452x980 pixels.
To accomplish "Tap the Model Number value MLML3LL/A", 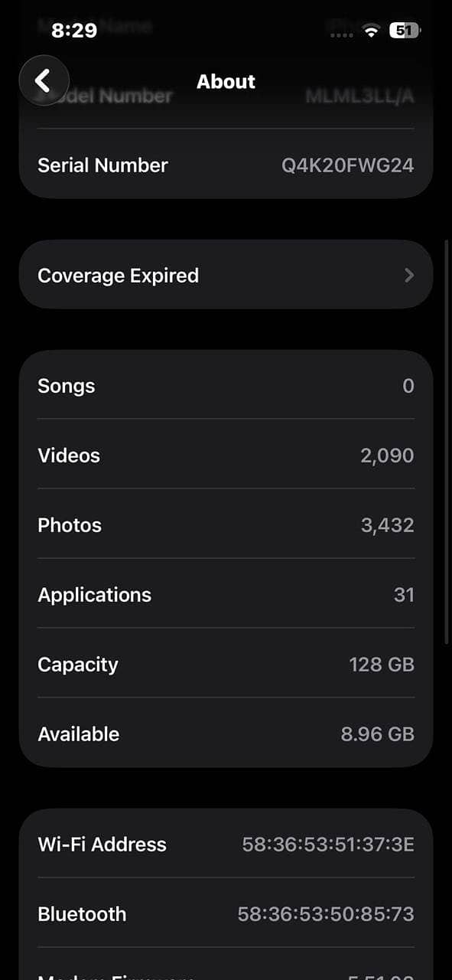I will pos(359,96).
